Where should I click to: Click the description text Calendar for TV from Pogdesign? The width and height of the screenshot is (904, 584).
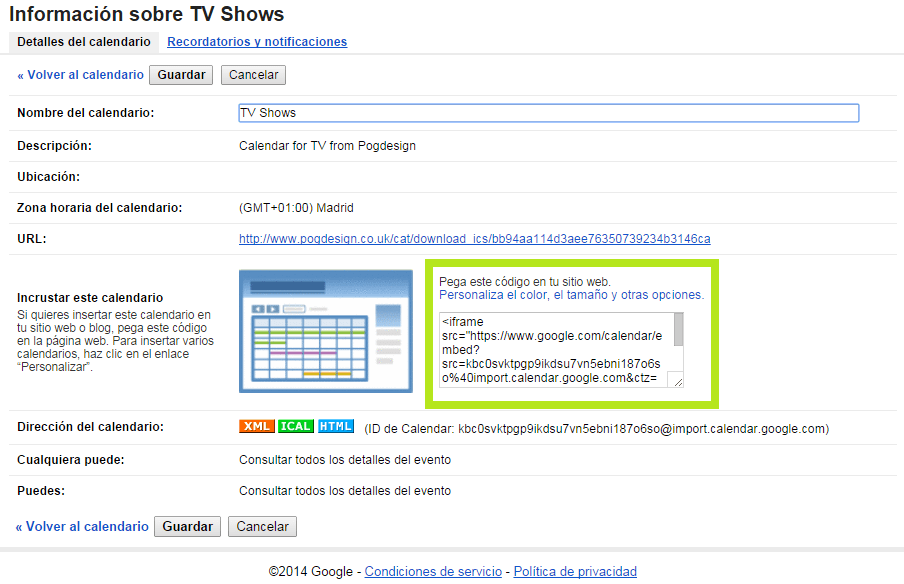[327, 146]
